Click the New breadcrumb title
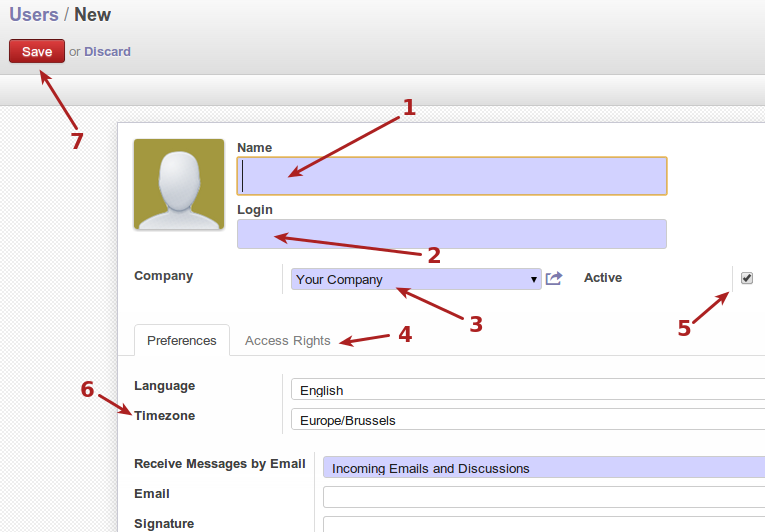Viewport: 765px width, 532px height. pos(93,15)
